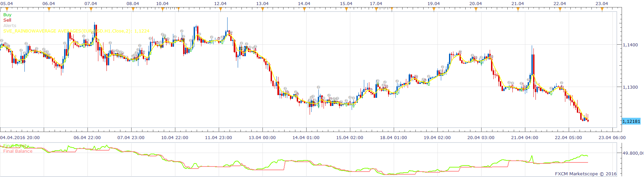The image size is (644, 177).
Task: Click the 07.04 23:00 time label
Action: tap(131, 138)
